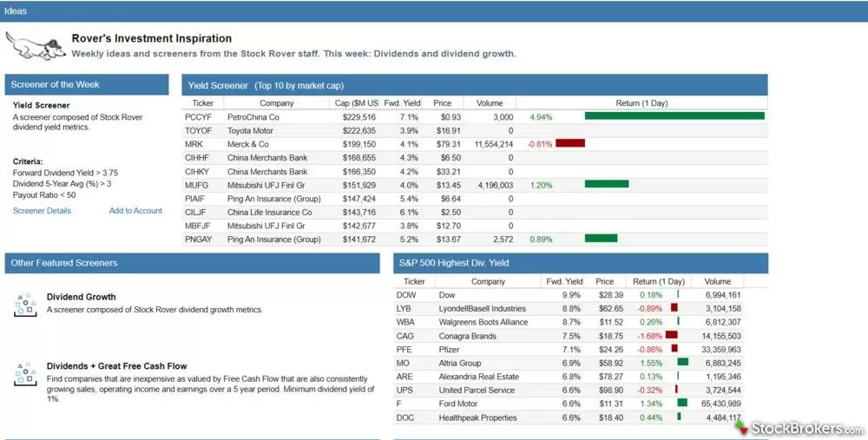Click the Yield Screener panel title

tap(266, 85)
